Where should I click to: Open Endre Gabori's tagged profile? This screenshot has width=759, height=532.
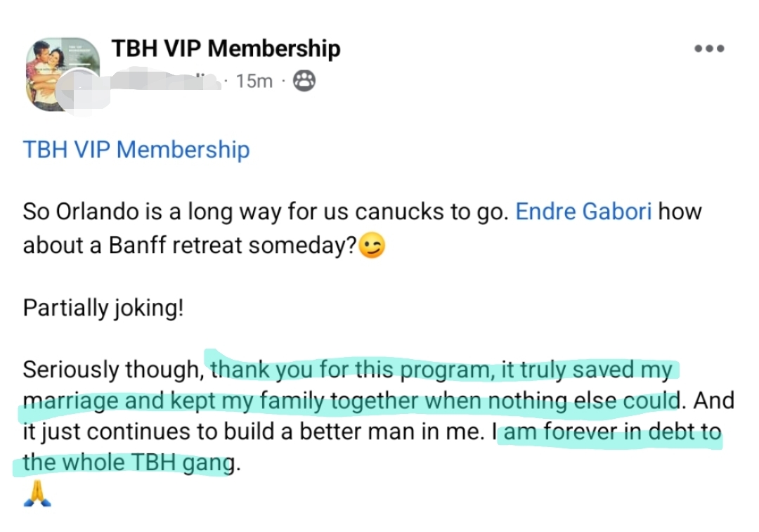[x=583, y=212]
